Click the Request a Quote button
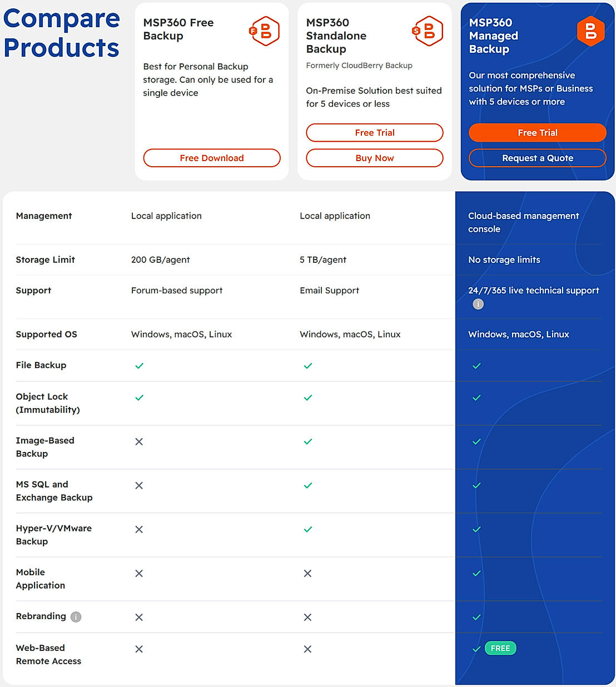 (x=538, y=158)
